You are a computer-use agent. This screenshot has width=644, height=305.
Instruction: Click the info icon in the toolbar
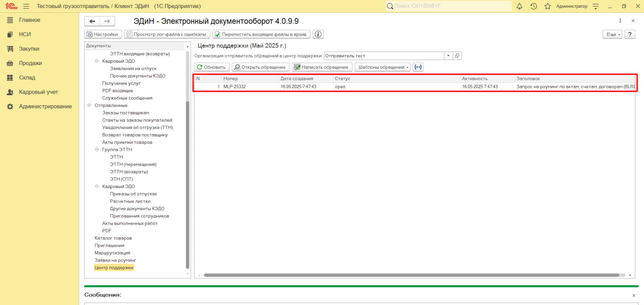318,34
